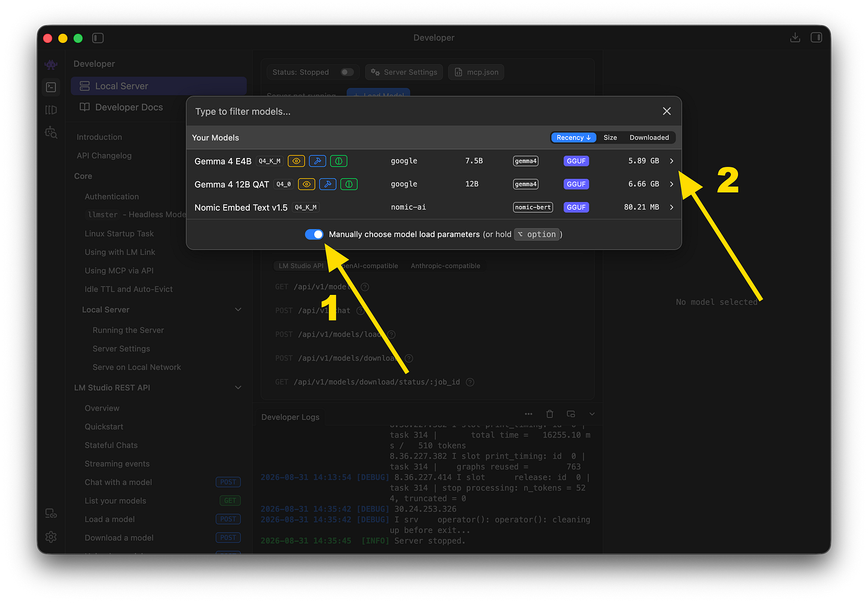Click the tool-use hammer icon on Gemma 4 12B QAT
The image size is (868, 603).
point(327,184)
